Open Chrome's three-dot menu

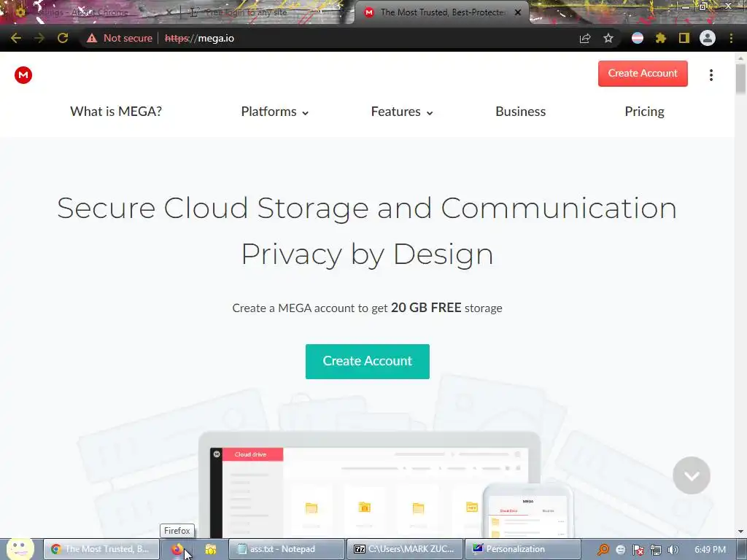[x=731, y=38]
